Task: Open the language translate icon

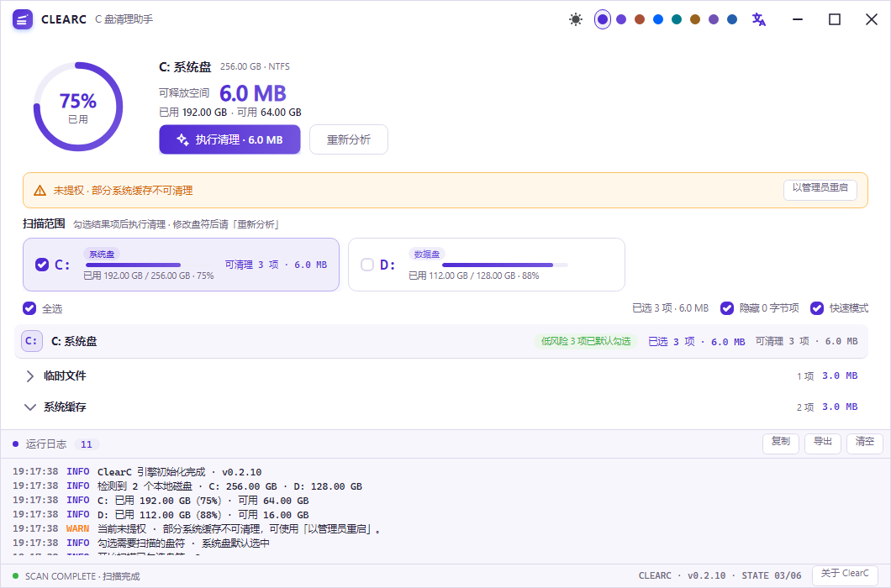Action: (x=758, y=19)
